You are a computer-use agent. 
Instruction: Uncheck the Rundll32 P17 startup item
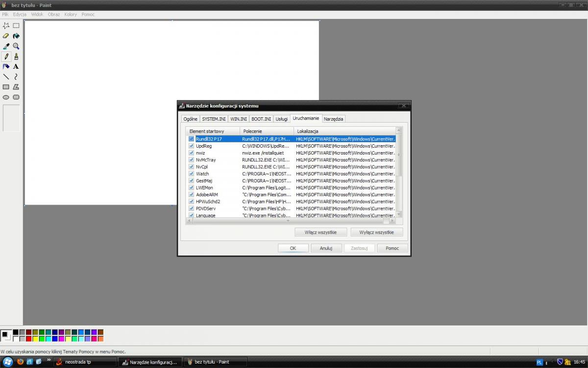191,139
